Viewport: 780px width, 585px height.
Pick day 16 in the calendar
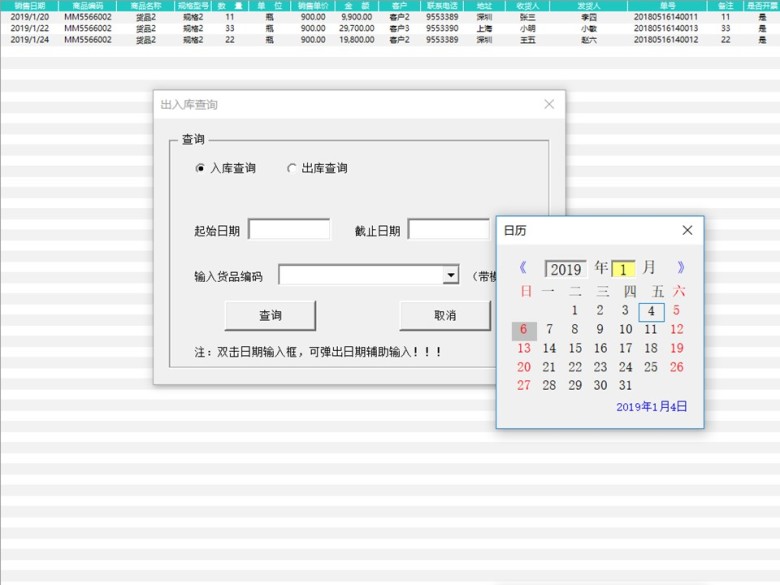[600, 348]
